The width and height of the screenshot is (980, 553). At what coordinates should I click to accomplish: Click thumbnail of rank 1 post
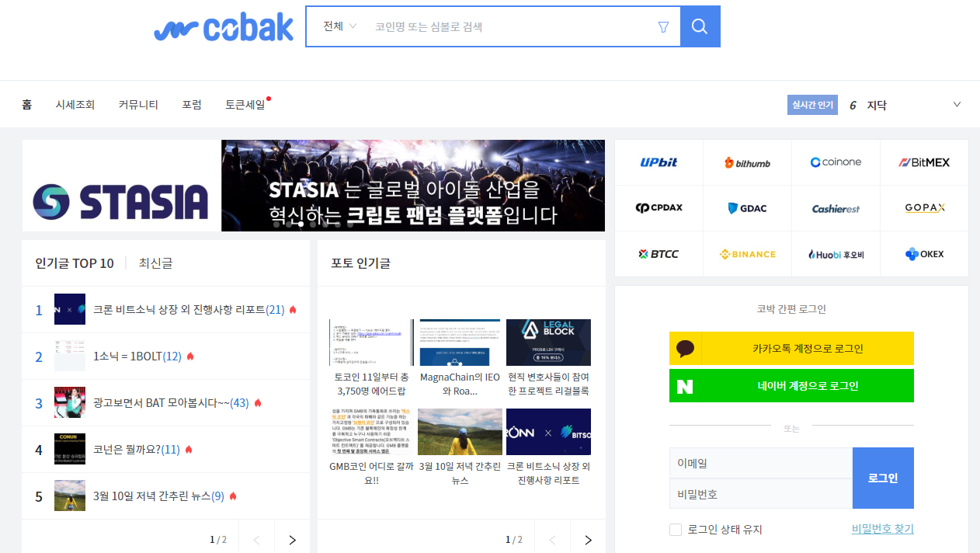coord(70,309)
